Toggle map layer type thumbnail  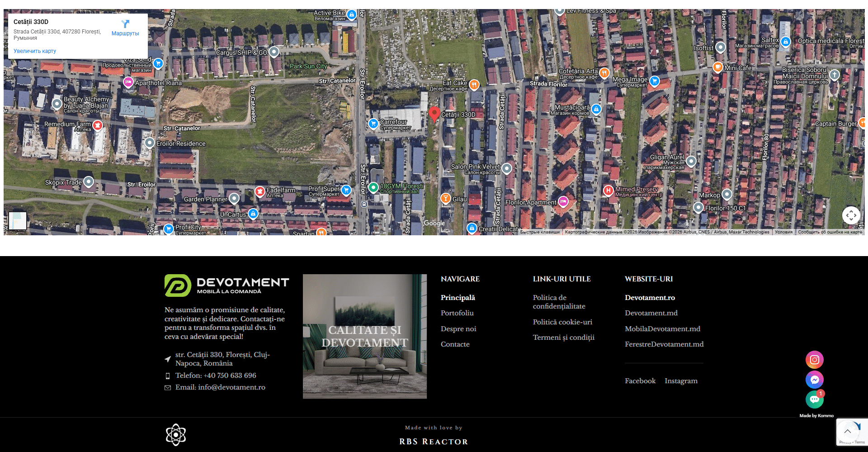pyautogui.click(x=18, y=221)
